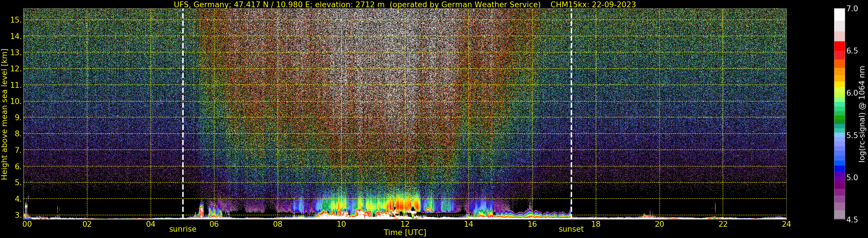Click time axis tick '04'
The width and height of the screenshot is (868, 238).
tap(151, 224)
